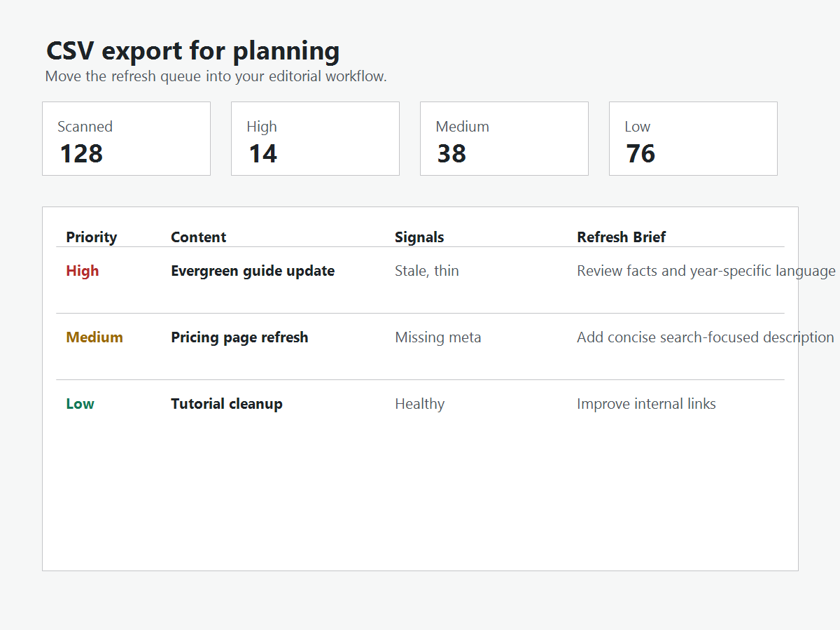Click 'Improve internal links' brief
The height and width of the screenshot is (630, 840).
click(646, 404)
